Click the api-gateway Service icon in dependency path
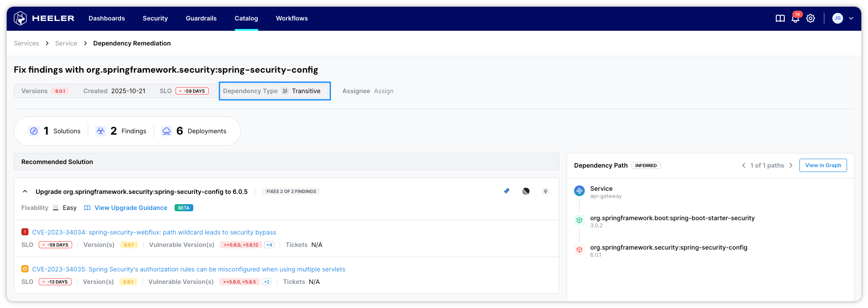 click(x=579, y=191)
